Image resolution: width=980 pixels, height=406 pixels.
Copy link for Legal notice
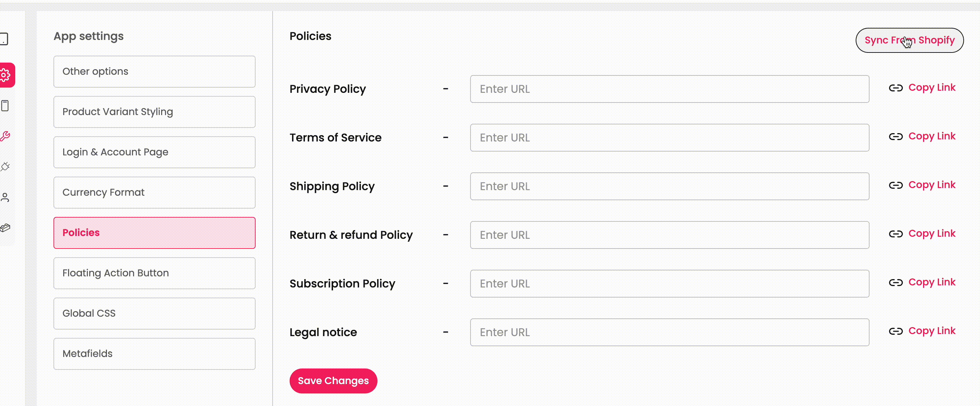[931, 331]
